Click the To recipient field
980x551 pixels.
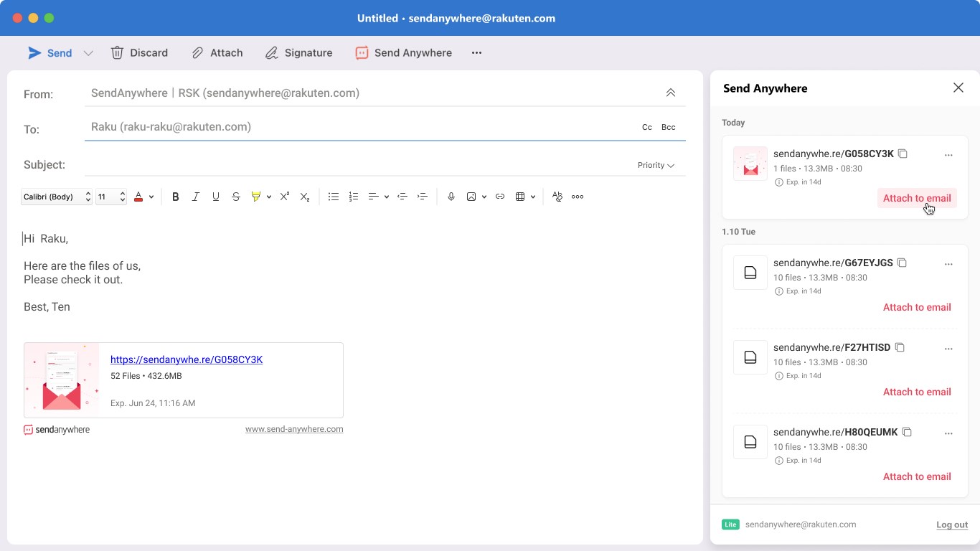point(359,127)
